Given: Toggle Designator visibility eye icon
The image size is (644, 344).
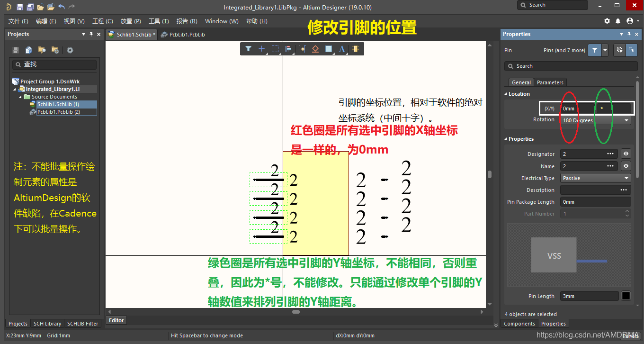Looking at the screenshot, I should coord(626,154).
